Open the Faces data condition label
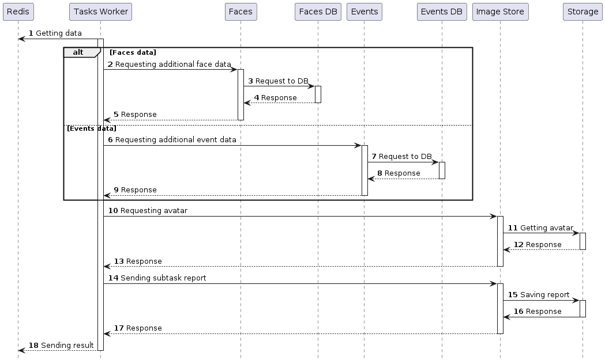The height and width of the screenshot is (364, 605). [131, 52]
